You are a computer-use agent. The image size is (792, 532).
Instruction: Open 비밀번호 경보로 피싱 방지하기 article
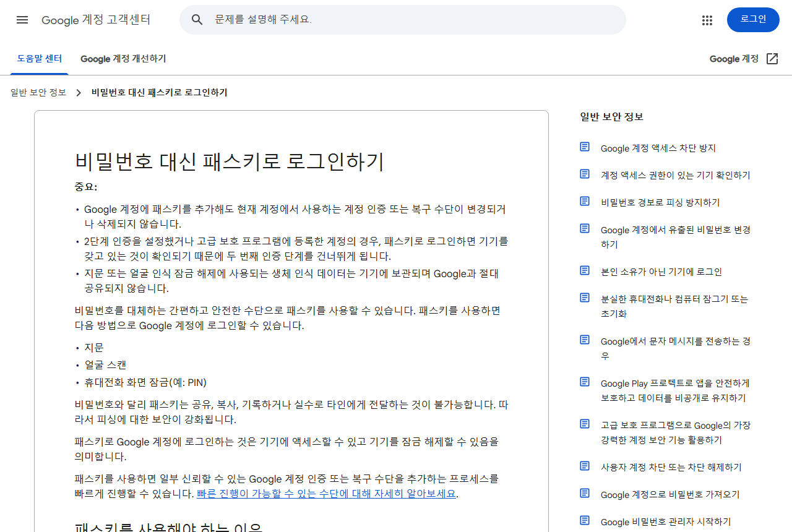tap(660, 203)
